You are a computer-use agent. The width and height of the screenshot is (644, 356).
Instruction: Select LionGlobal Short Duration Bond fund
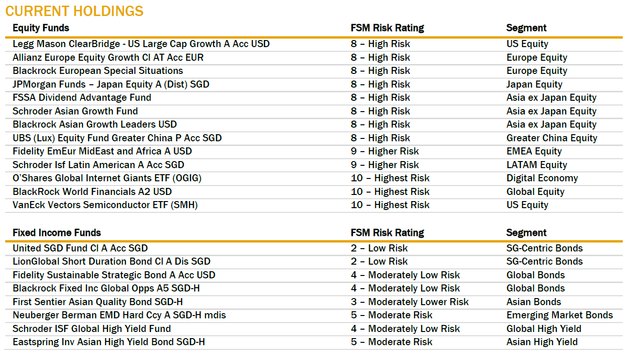pyautogui.click(x=111, y=261)
